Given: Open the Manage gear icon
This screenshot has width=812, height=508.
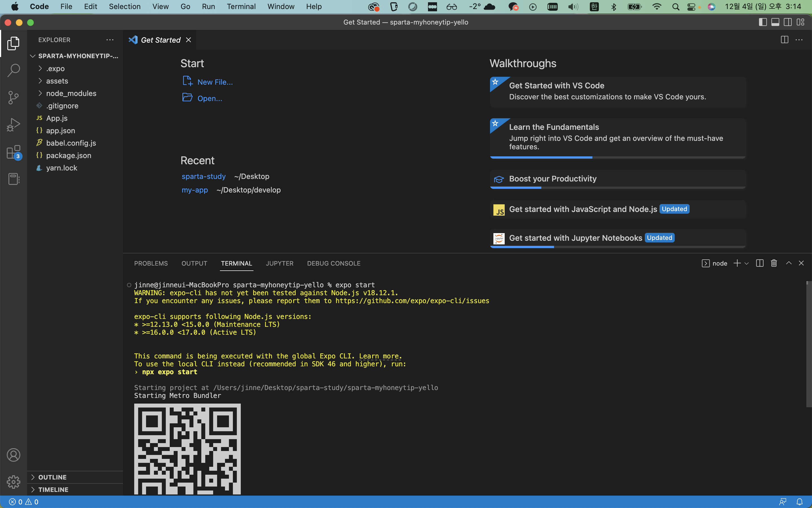Looking at the screenshot, I should (14, 482).
